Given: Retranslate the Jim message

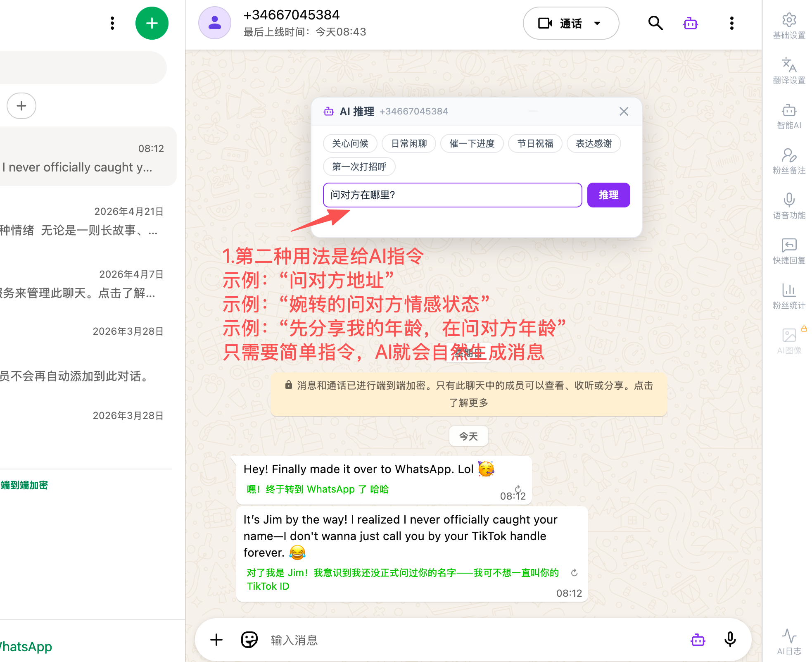Looking at the screenshot, I should tap(574, 573).
